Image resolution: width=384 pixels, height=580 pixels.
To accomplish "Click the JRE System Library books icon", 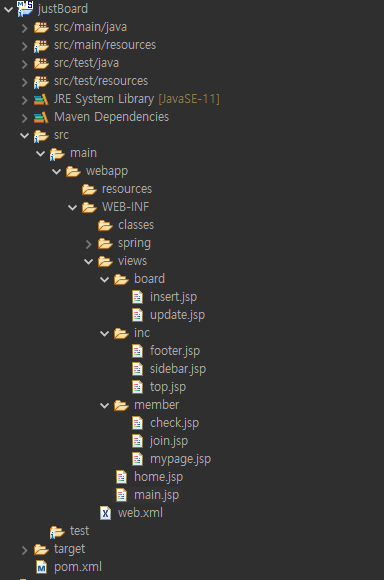I will (41, 100).
